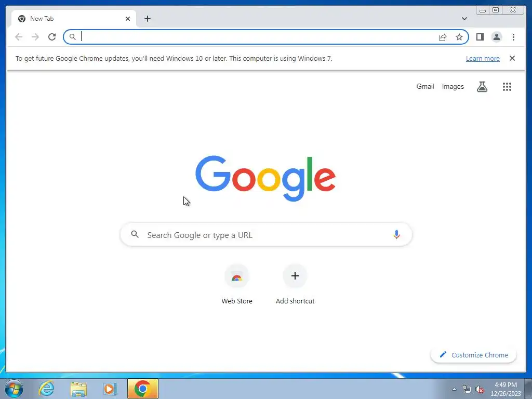Click the network tray icon
Viewport: 532px width, 399px height.
(467, 389)
